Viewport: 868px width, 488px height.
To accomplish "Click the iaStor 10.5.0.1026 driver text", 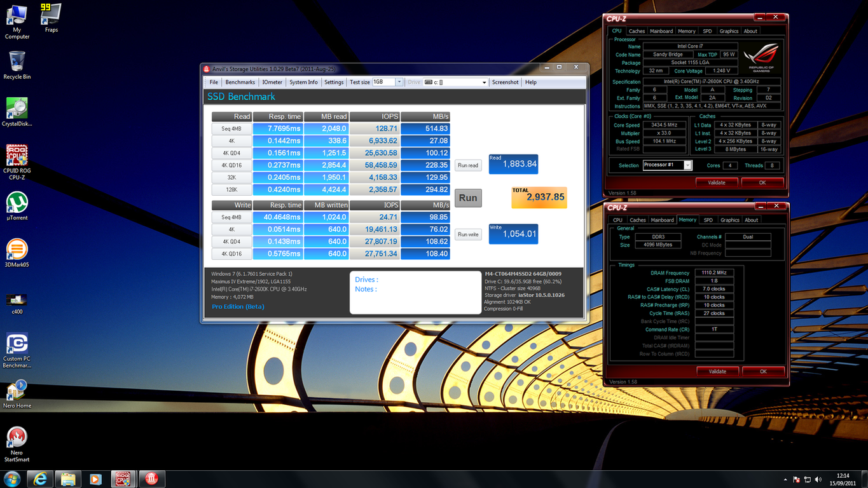I will tap(541, 295).
